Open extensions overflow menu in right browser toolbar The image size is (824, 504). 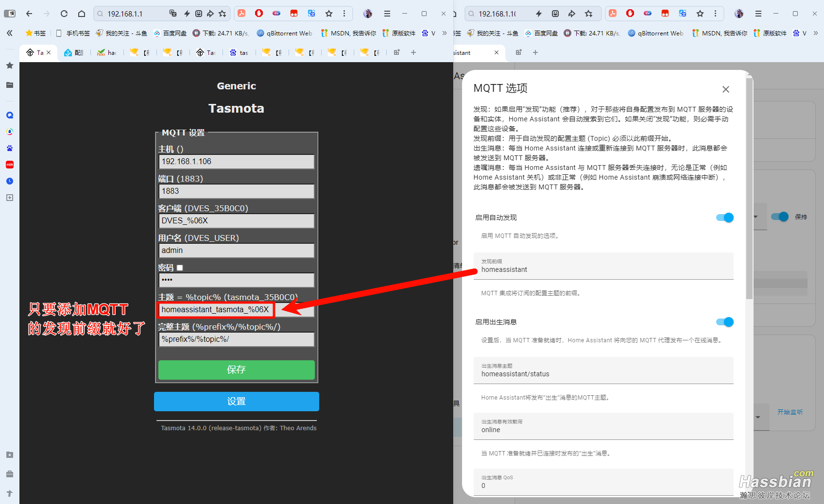[715, 14]
